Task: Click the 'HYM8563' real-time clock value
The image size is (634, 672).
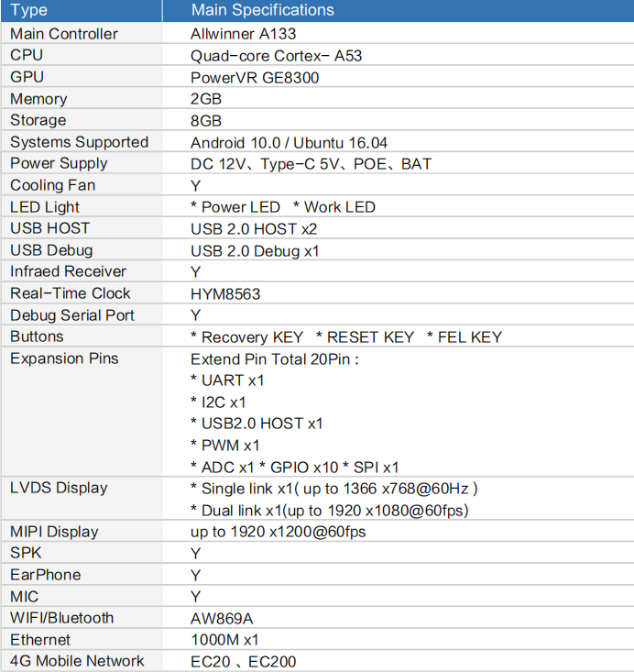Action: [x=224, y=293]
